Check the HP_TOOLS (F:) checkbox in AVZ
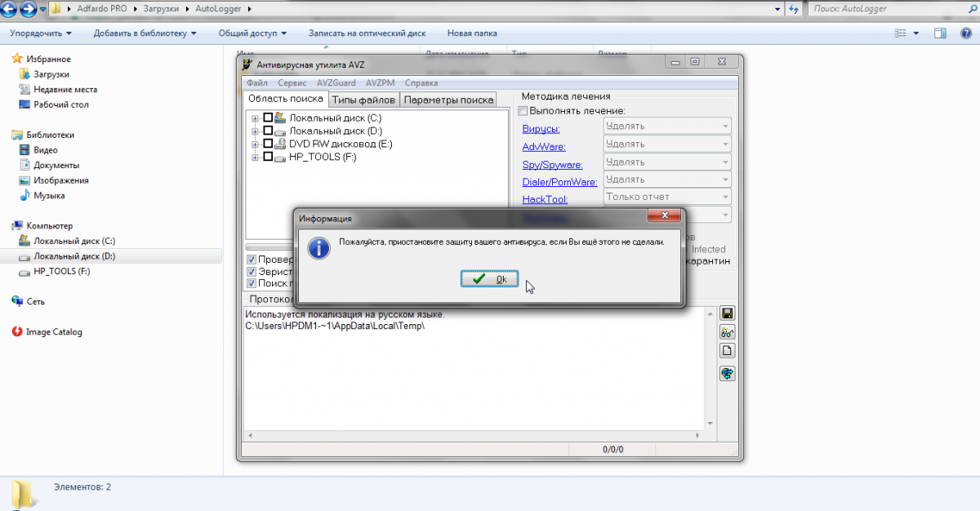980x511 pixels. coord(268,157)
